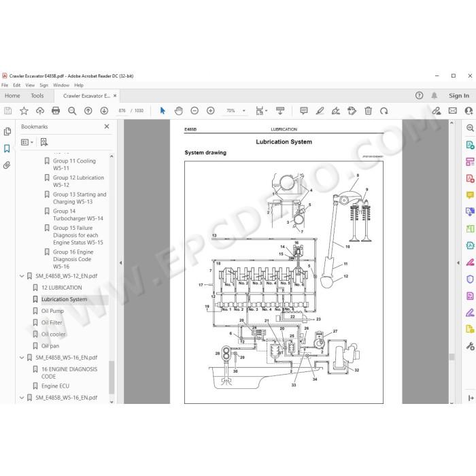
Task: Rotate the view with the rotate icon
Action: (x=384, y=111)
